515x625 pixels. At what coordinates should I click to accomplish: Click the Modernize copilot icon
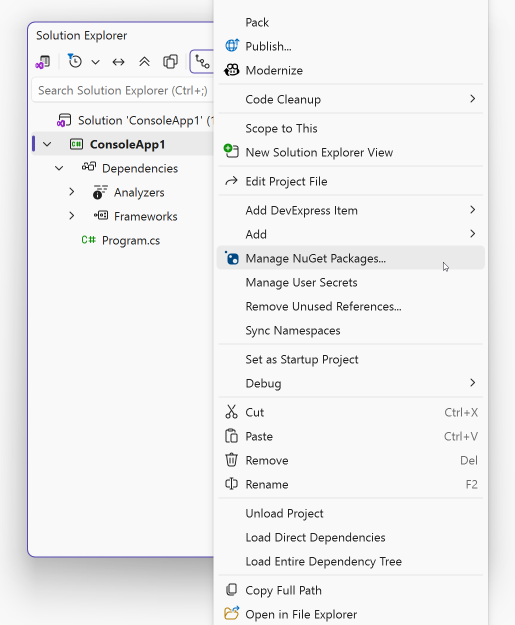coord(232,70)
